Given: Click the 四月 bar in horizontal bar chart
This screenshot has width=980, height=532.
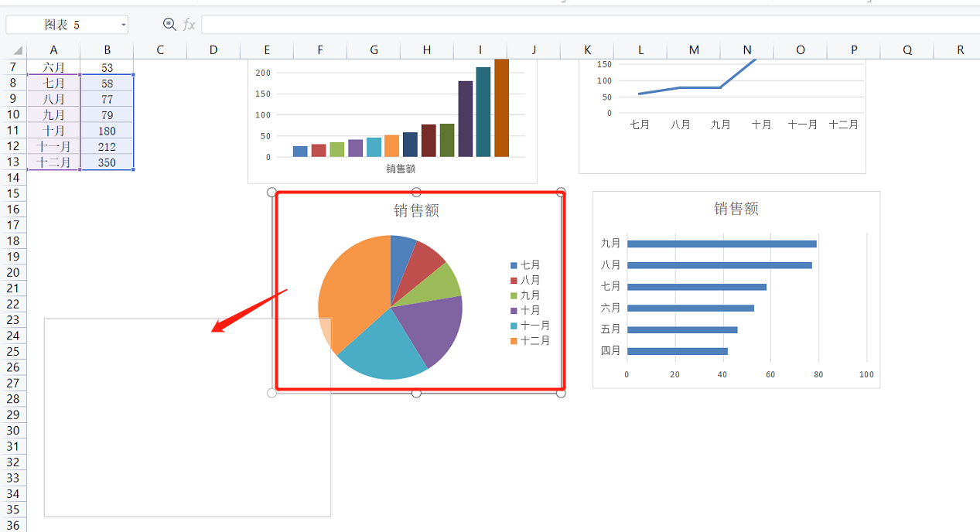Looking at the screenshot, I should pyautogui.click(x=678, y=351).
